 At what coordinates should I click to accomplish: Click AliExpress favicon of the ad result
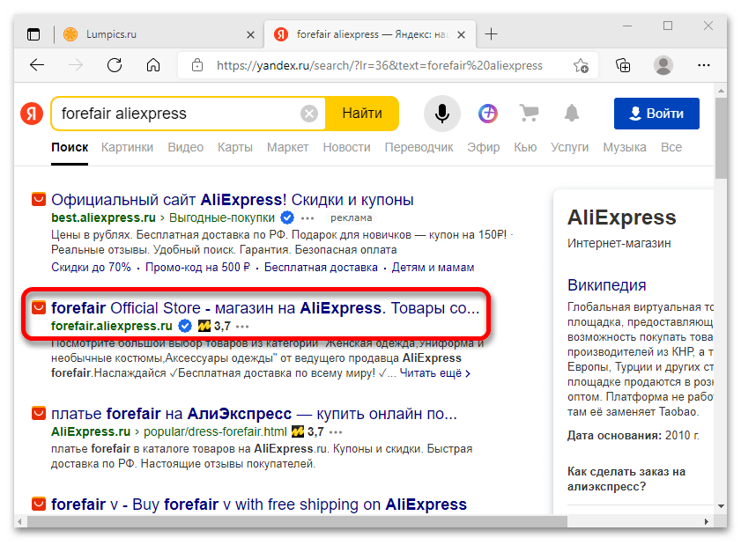pyautogui.click(x=39, y=199)
